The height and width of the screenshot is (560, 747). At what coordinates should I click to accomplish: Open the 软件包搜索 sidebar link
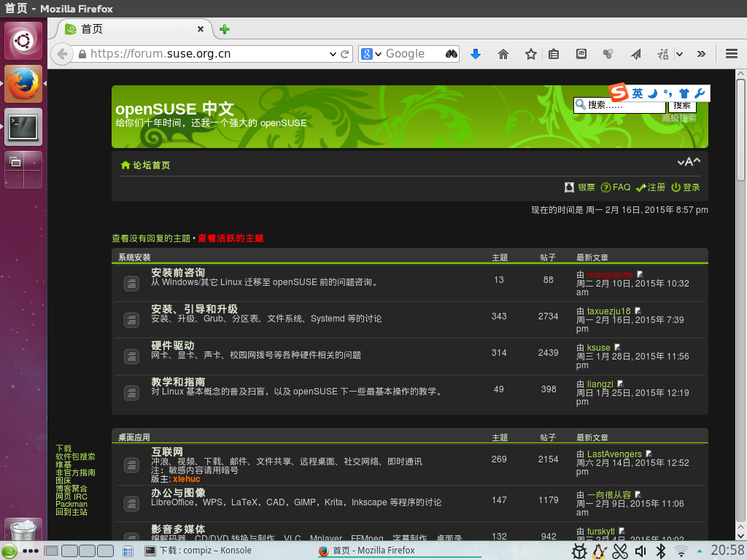[75, 456]
